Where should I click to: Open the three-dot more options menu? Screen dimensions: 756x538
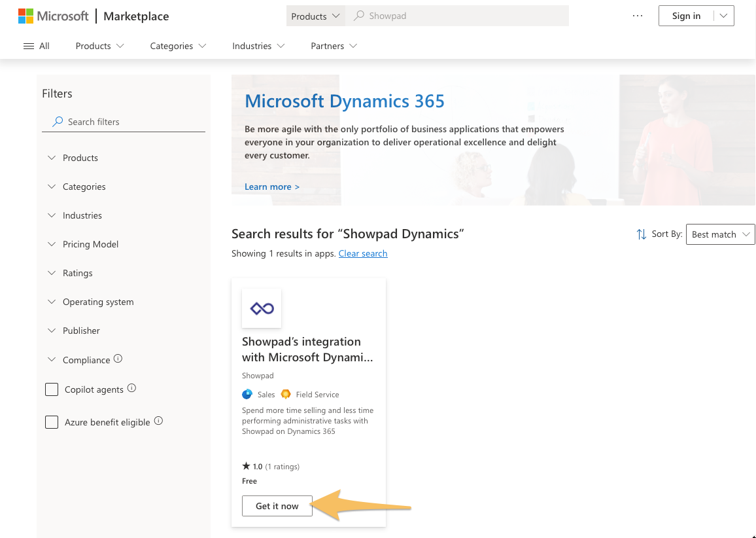(x=638, y=16)
